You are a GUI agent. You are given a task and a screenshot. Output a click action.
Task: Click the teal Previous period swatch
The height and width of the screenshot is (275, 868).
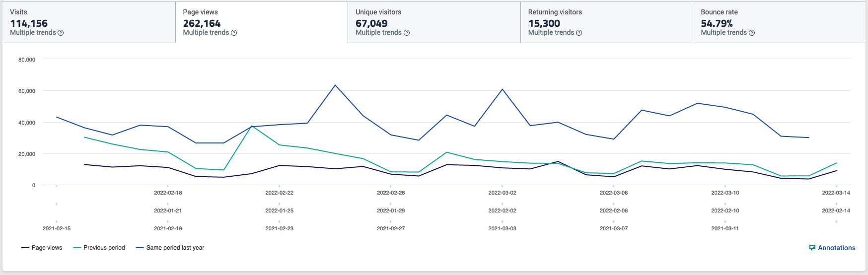point(77,248)
